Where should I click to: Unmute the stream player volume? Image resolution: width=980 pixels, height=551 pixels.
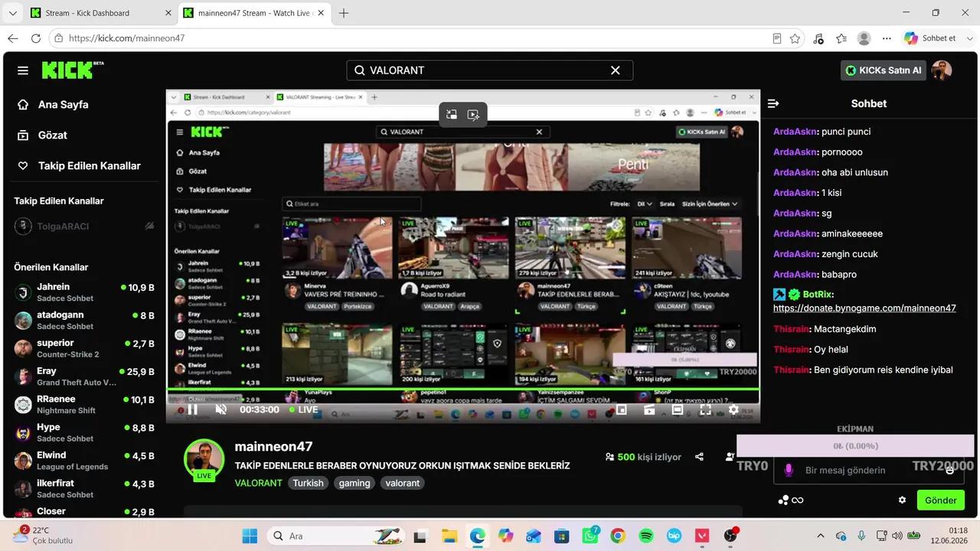221,409
